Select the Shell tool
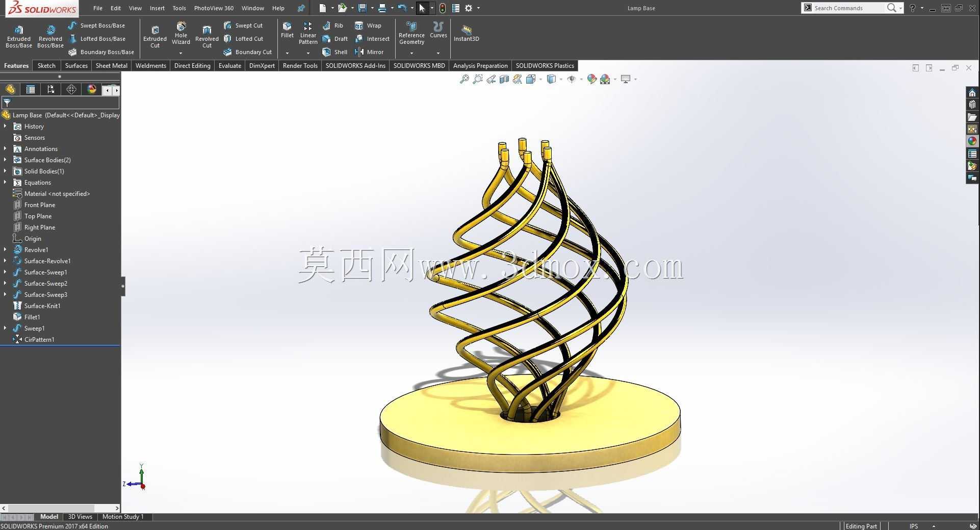Screen dimensions: 980x530 pyautogui.click(x=334, y=52)
